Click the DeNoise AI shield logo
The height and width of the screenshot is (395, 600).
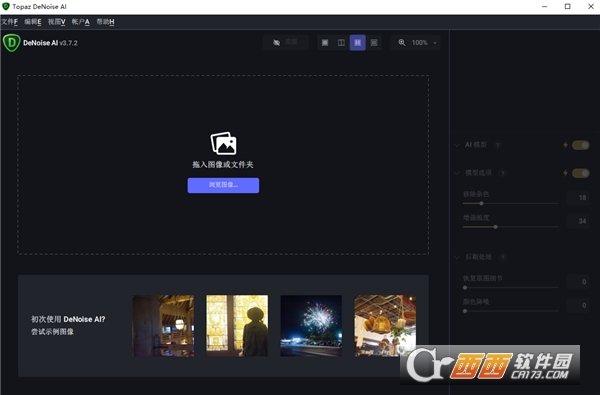(x=11, y=42)
